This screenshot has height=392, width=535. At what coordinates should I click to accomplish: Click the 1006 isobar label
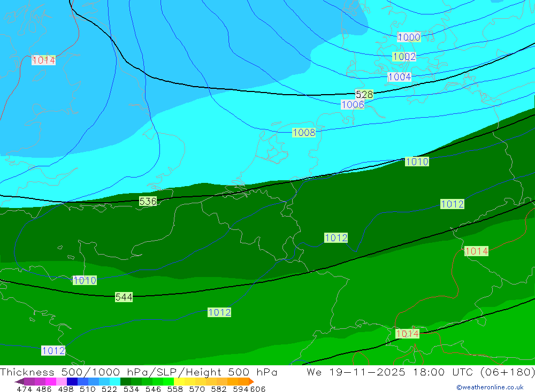pos(353,104)
